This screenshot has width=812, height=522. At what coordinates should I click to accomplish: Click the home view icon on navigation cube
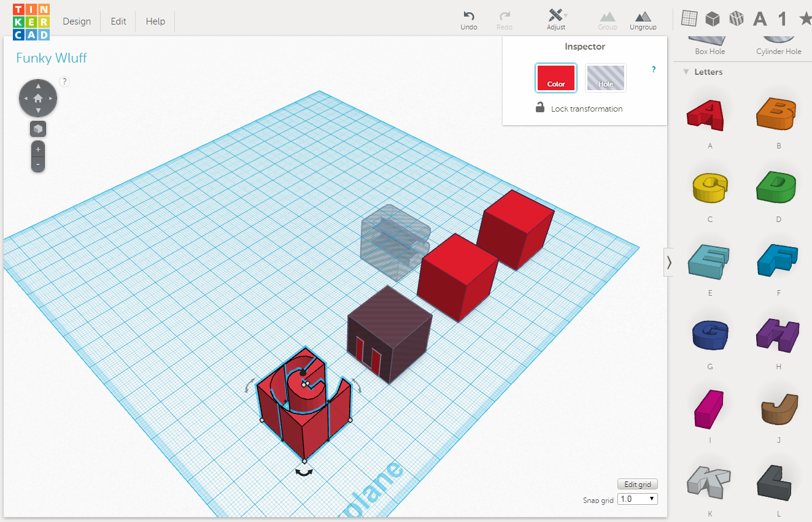(37, 98)
